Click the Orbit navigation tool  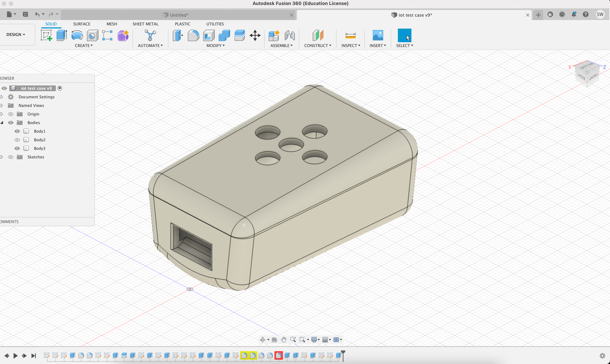tap(263, 340)
